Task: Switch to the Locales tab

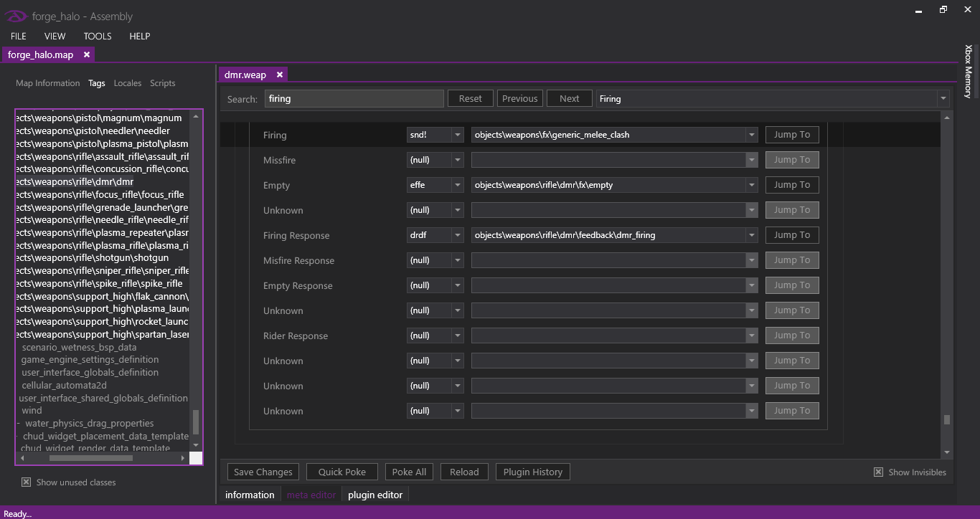Action: coord(128,83)
